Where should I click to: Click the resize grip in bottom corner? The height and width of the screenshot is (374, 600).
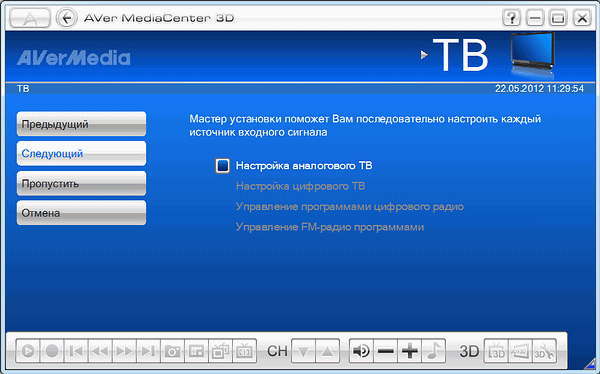pos(590,364)
